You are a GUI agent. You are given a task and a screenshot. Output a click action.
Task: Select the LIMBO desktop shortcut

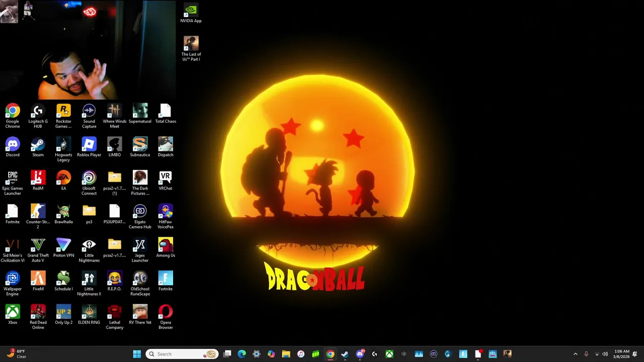(114, 147)
